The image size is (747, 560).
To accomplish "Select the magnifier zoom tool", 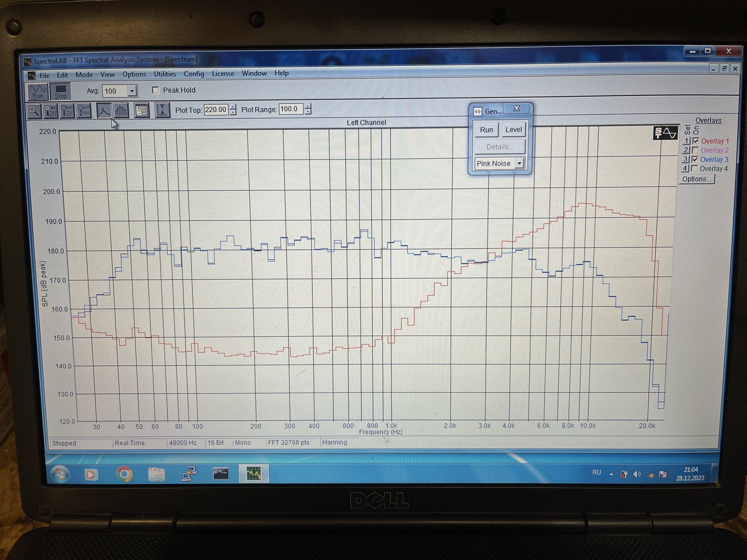I will click(34, 111).
